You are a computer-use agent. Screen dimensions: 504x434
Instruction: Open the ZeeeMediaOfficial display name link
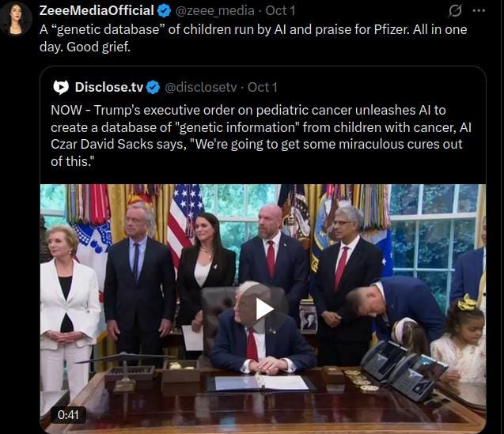pyautogui.click(x=97, y=10)
